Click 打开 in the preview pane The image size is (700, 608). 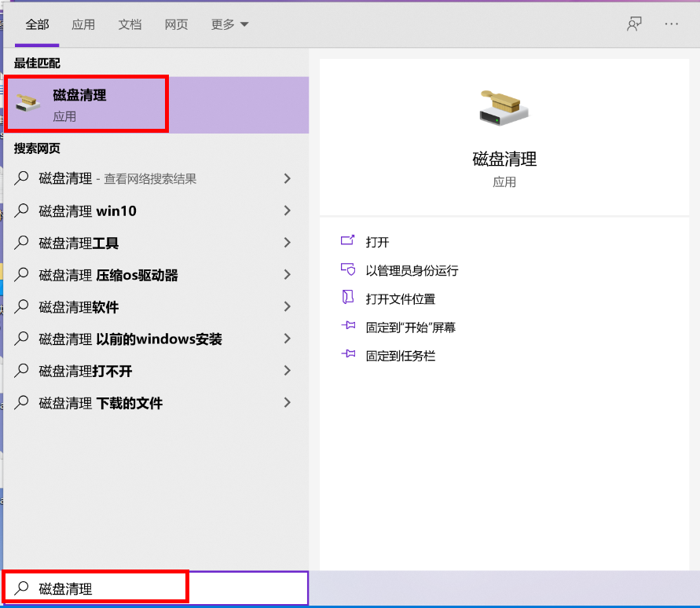[377, 242]
